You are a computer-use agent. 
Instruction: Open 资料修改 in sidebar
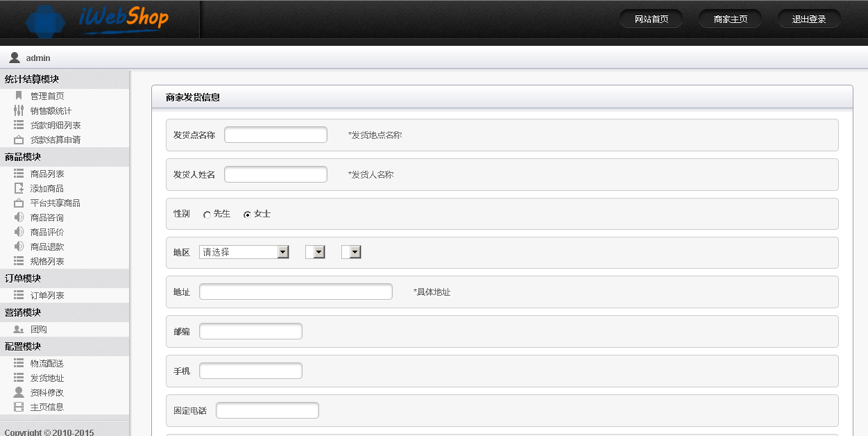pyautogui.click(x=47, y=393)
